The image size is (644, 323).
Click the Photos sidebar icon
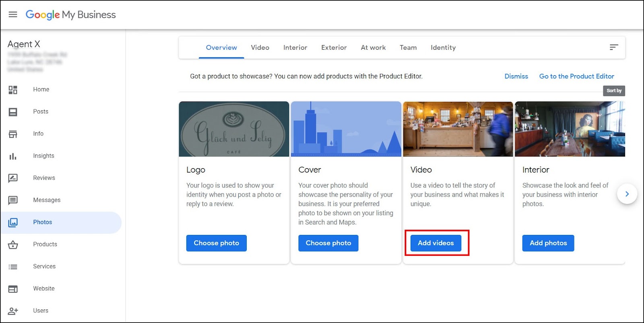tap(13, 222)
